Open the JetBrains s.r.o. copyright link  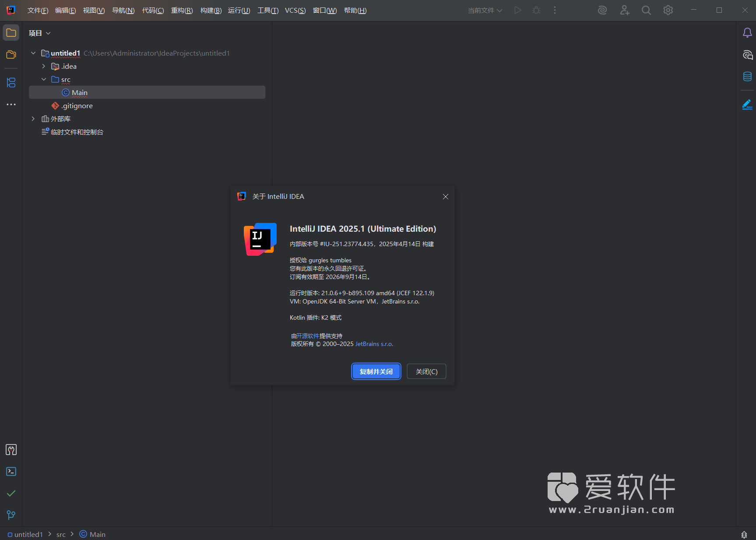click(374, 344)
